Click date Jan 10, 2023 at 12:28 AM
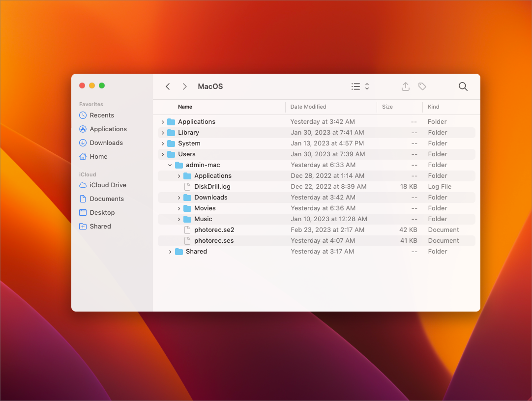This screenshot has width=532, height=401. coord(329,219)
